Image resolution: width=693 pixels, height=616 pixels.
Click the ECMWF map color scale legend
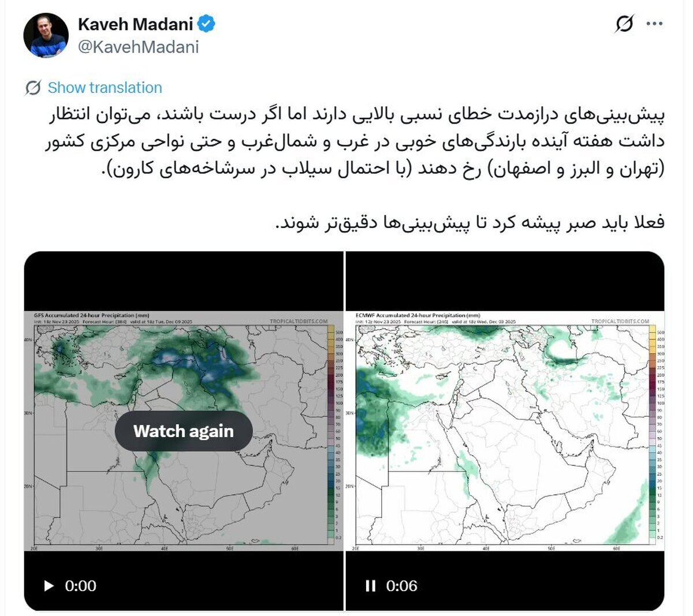(653, 433)
